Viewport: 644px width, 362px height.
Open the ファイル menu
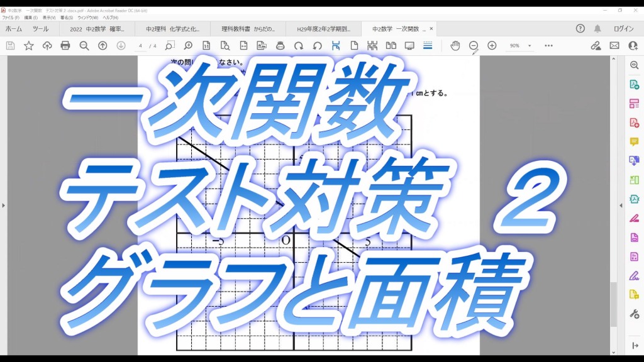(11, 18)
